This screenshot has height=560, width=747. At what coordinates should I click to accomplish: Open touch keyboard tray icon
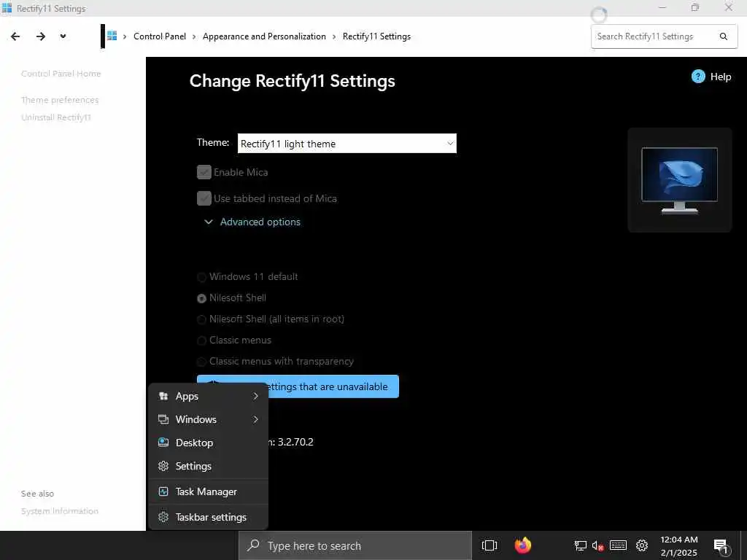point(618,545)
